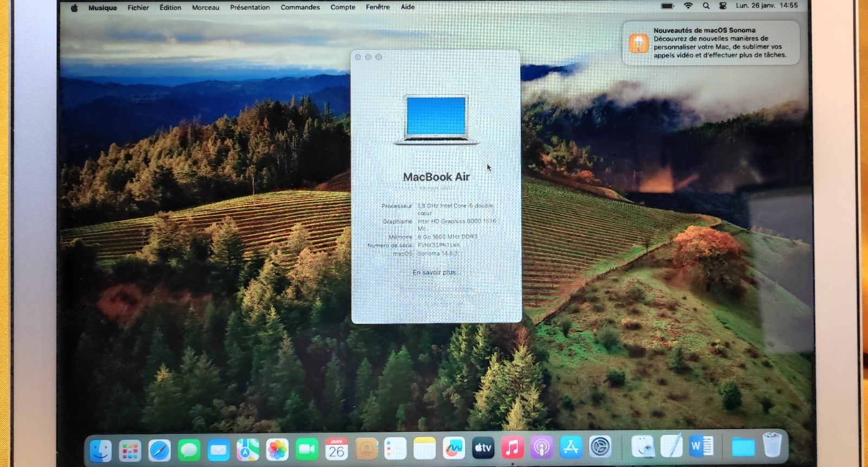Open the App Store in the Dock

571,447
